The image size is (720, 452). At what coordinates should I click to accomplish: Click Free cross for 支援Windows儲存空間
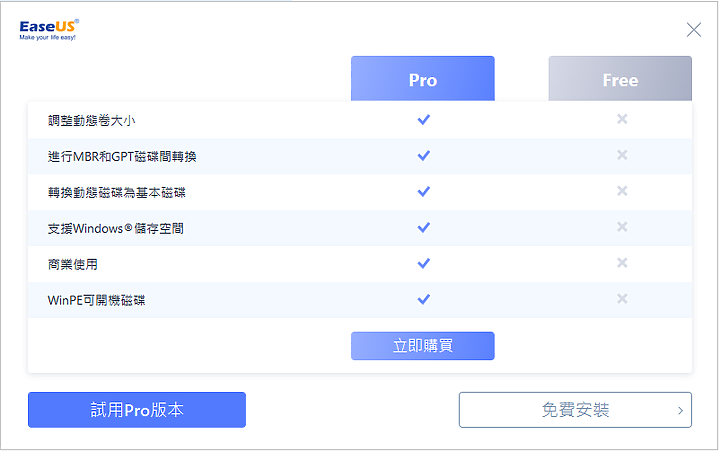pos(622,226)
